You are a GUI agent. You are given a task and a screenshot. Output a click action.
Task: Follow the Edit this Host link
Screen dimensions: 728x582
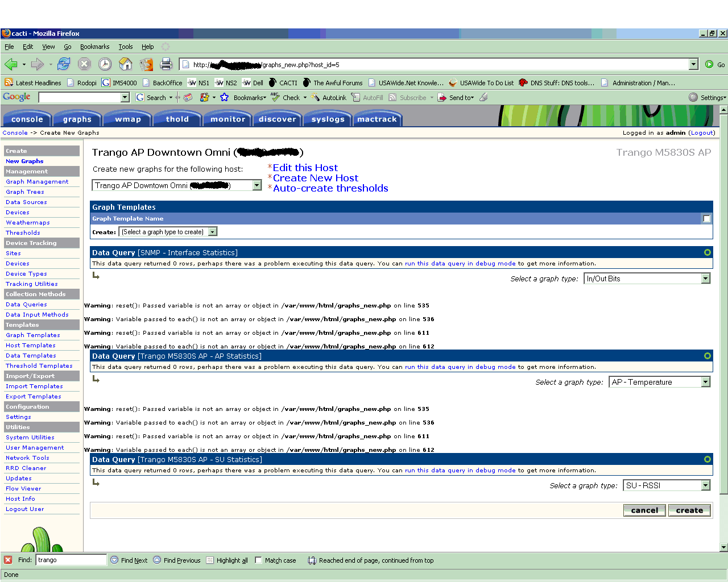(x=305, y=168)
